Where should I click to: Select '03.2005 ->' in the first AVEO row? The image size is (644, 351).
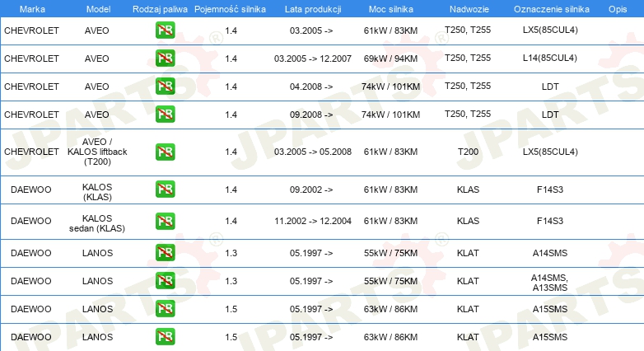click(311, 30)
